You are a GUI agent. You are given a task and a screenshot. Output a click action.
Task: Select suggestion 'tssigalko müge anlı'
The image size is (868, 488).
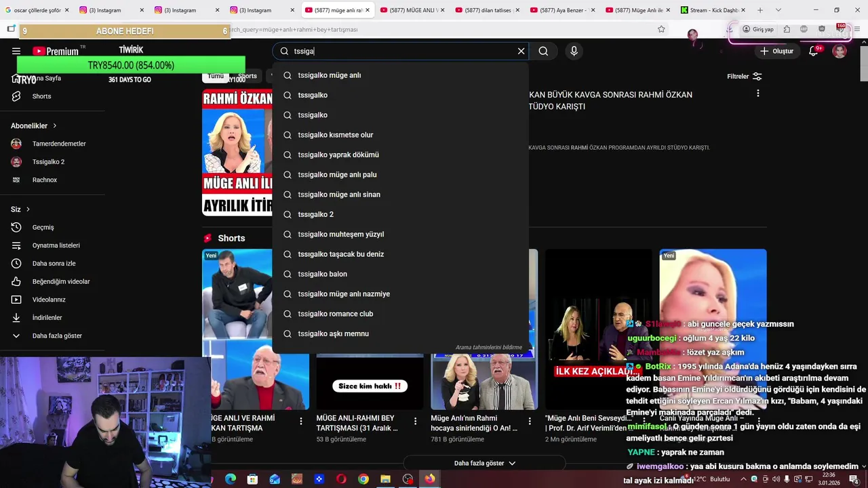coord(400,75)
